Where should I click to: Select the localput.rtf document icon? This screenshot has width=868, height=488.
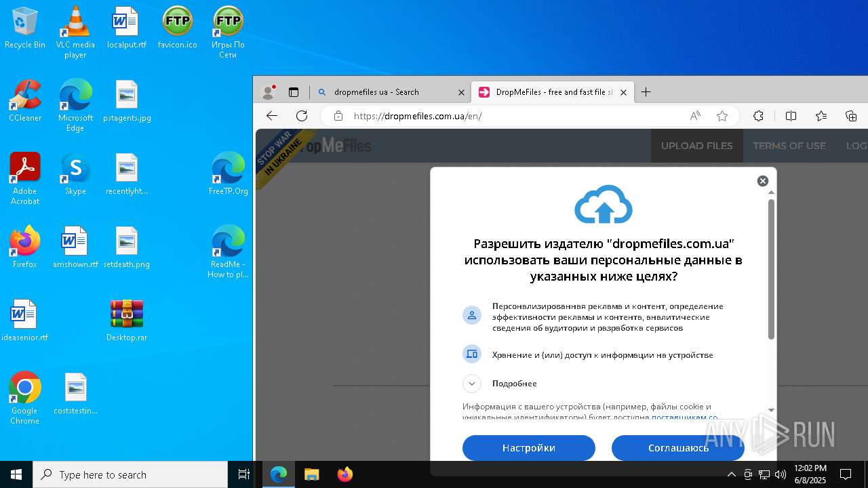pos(126,28)
